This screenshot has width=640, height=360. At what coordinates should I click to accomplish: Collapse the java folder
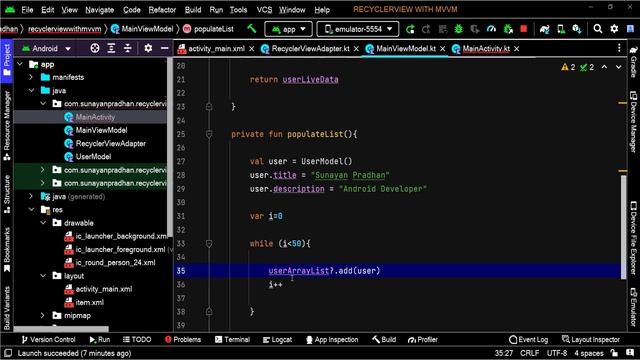[31, 90]
